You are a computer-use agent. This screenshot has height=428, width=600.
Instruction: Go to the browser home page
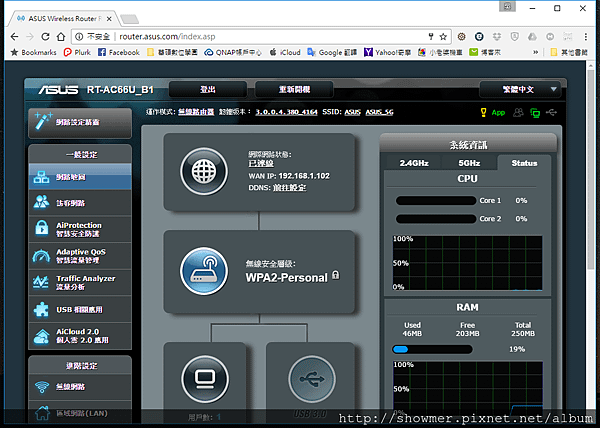click(61, 37)
